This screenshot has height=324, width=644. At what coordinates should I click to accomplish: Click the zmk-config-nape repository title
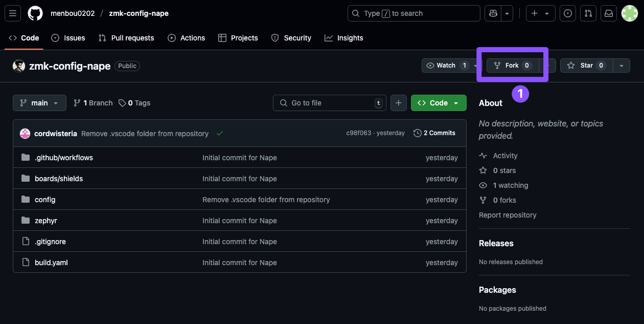[x=70, y=66]
